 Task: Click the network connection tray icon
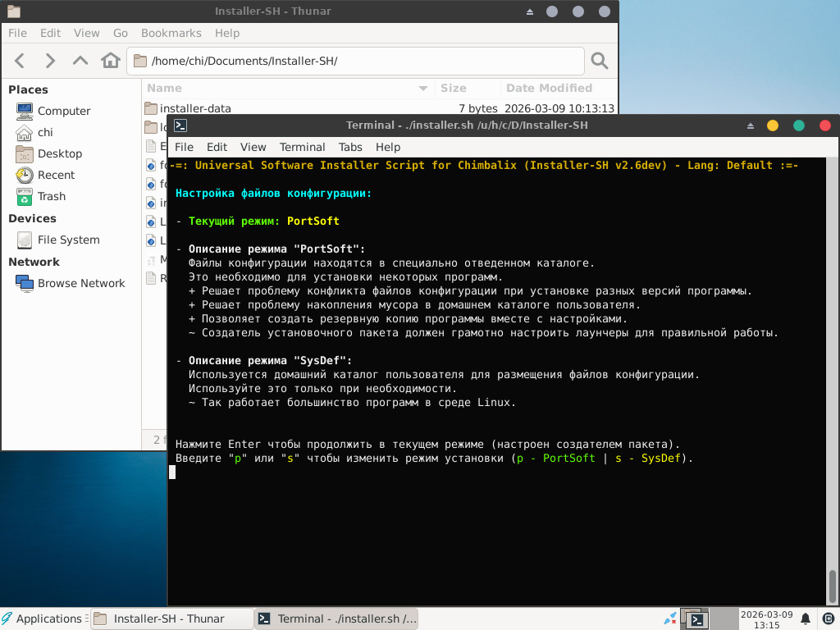(x=670, y=619)
